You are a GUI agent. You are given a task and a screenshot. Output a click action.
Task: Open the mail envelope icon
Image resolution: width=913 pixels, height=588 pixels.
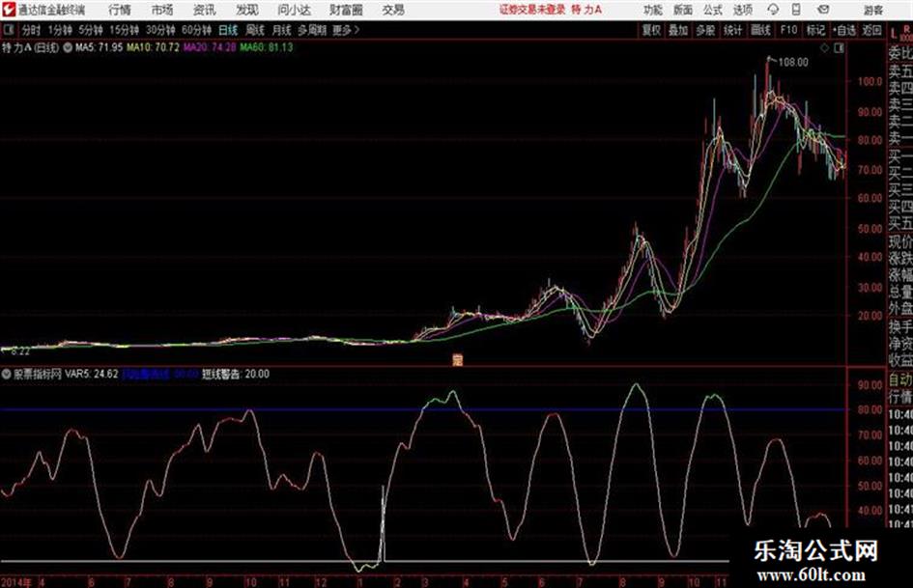click(823, 10)
